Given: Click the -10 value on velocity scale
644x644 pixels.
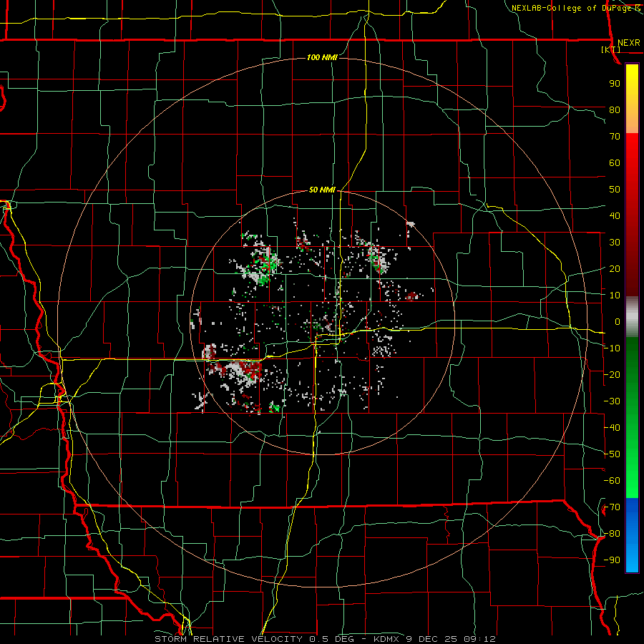Looking at the screenshot, I should (x=612, y=348).
